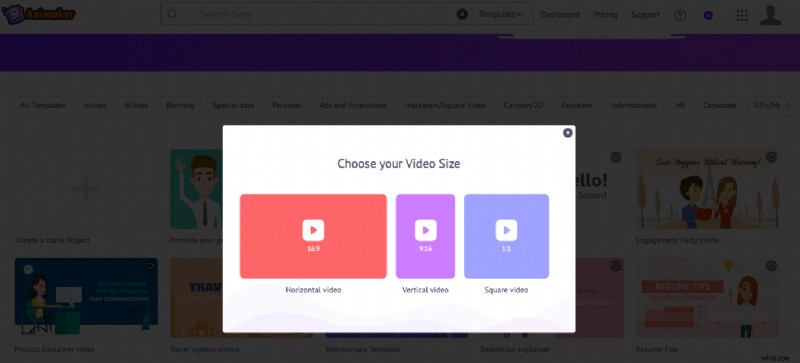Click the 'Horizontal video' label

[313, 290]
